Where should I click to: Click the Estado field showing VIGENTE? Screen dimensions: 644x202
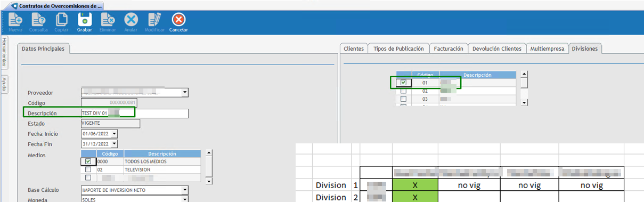tap(110, 124)
